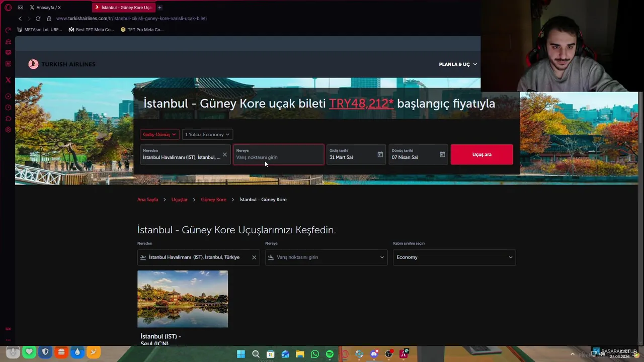Open WhatsApp from the taskbar
644x362 pixels.
coord(315,354)
